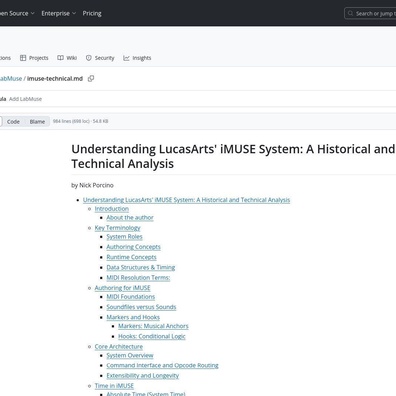Click the top-level Understanding LucasArts' iMUSE link

tap(186, 200)
